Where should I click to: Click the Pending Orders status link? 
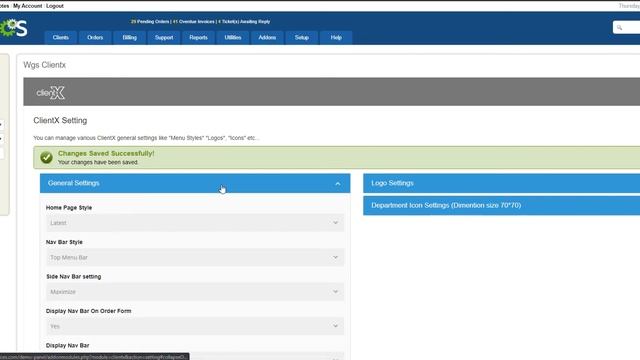point(150,22)
